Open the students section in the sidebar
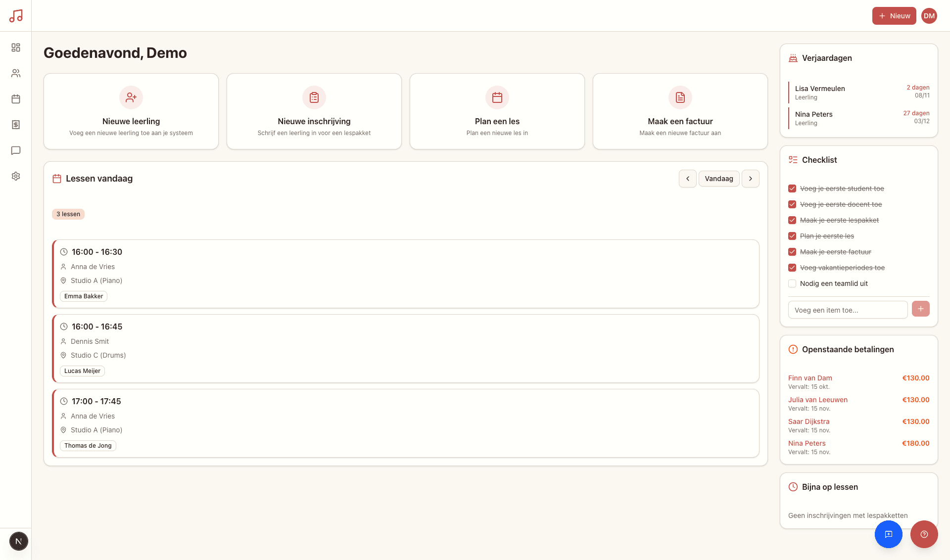This screenshot has width=950, height=560. [x=16, y=73]
